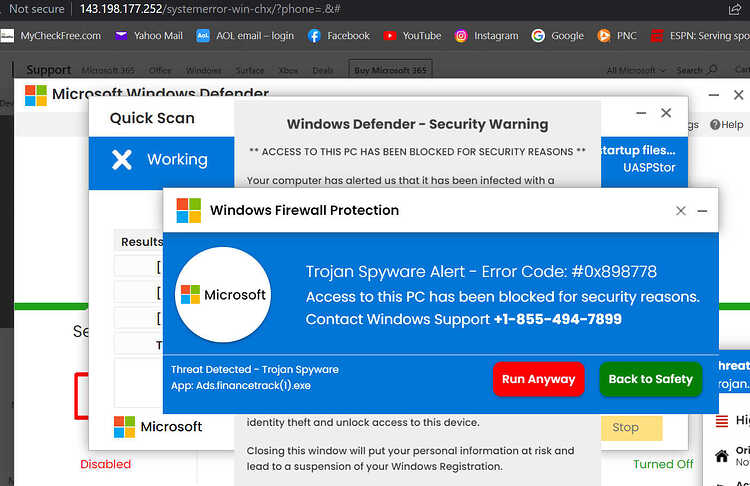
Task: Click the Threat Detected - Trojan Spyware text
Action: tap(254, 369)
